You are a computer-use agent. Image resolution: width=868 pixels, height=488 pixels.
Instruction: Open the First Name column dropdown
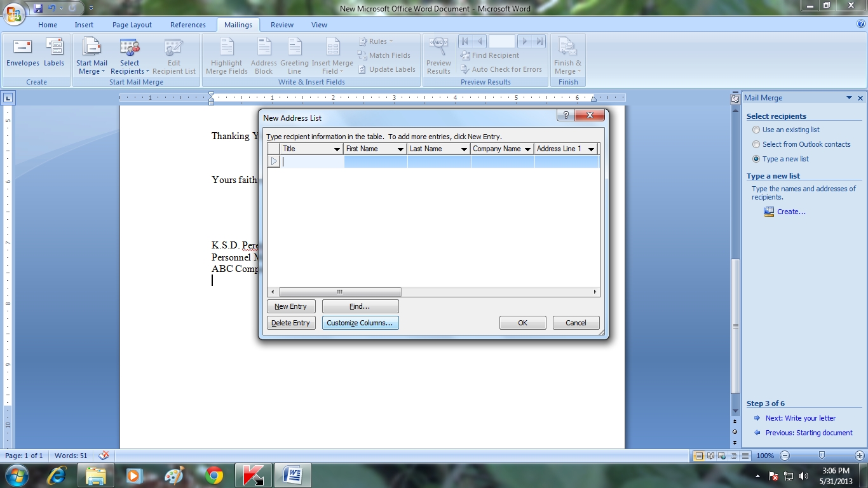[400, 149]
